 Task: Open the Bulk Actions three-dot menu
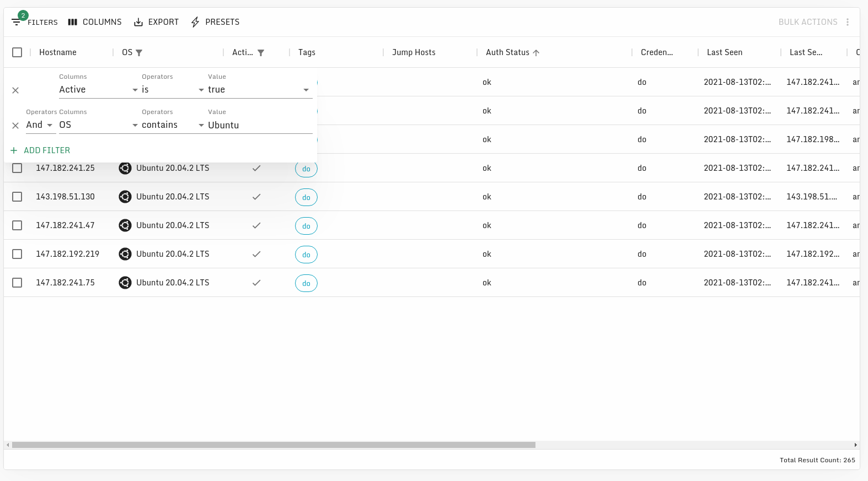point(848,22)
